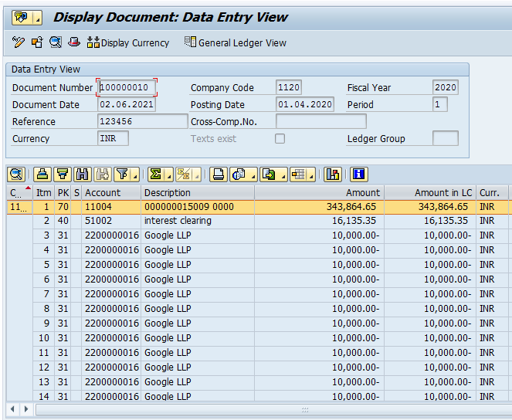Click the Total sigma icon
The image size is (512, 420).
pyautogui.click(x=156, y=174)
